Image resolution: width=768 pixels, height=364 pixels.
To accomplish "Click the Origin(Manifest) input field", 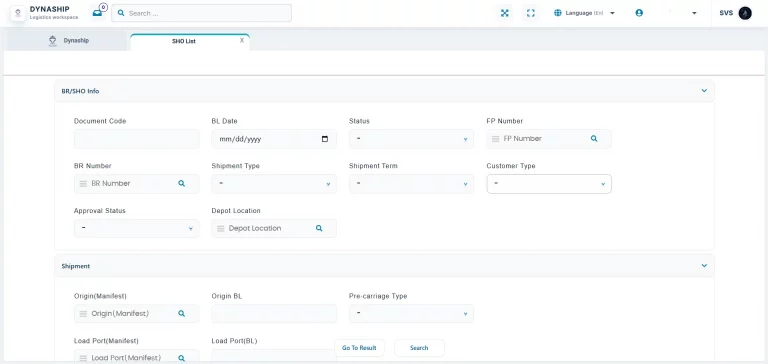I will [x=137, y=314].
